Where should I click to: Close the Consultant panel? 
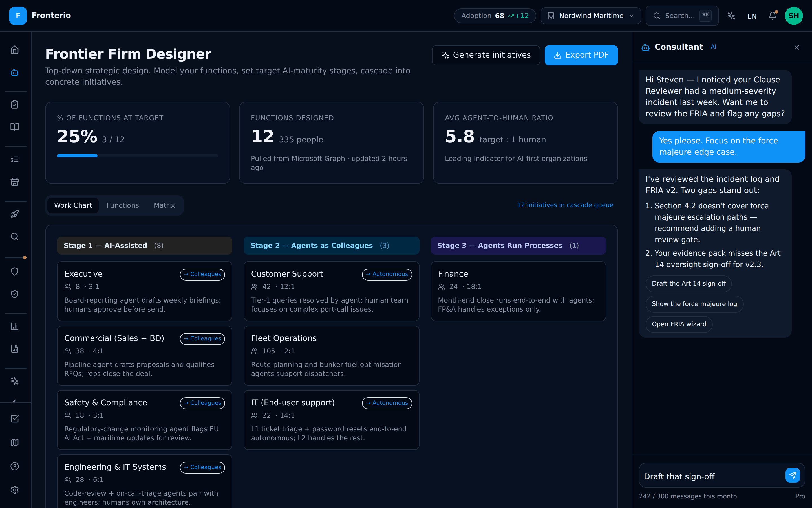796,47
